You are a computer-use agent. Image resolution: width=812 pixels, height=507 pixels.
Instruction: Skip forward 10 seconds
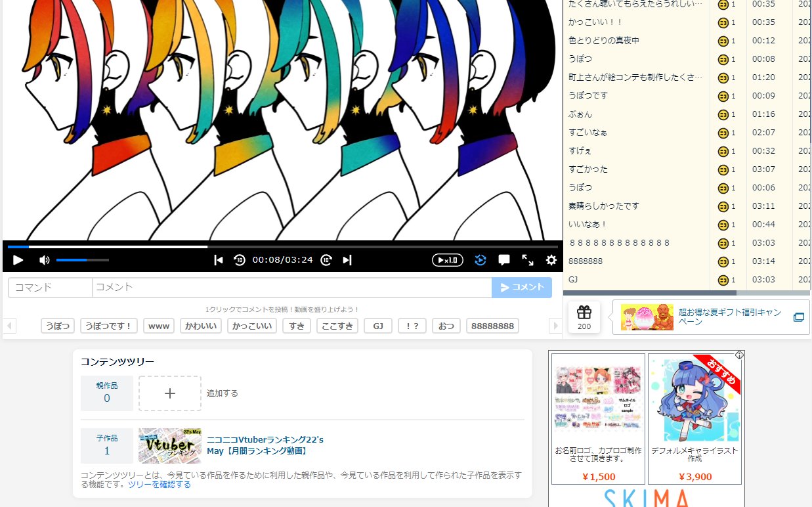(326, 260)
